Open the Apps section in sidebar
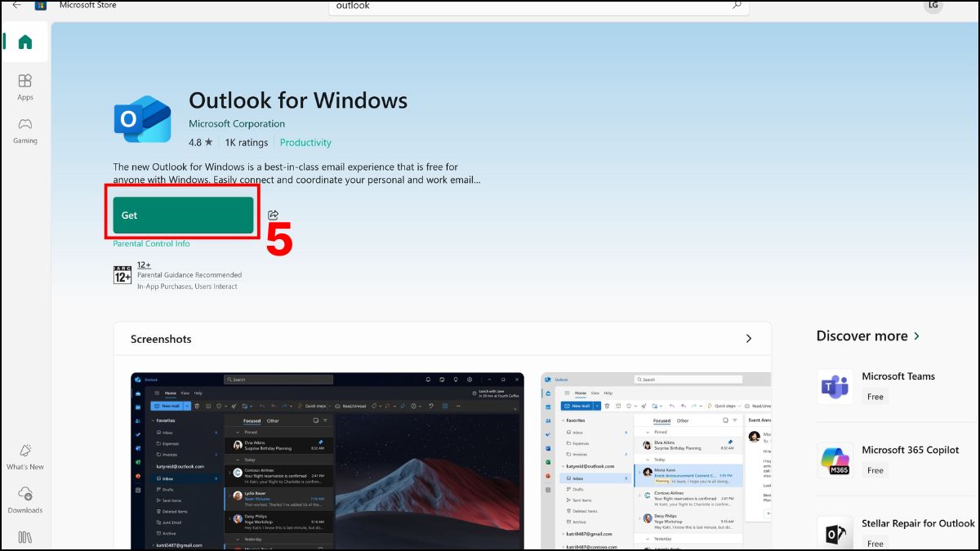Viewport: 980px width, 551px height. click(25, 87)
